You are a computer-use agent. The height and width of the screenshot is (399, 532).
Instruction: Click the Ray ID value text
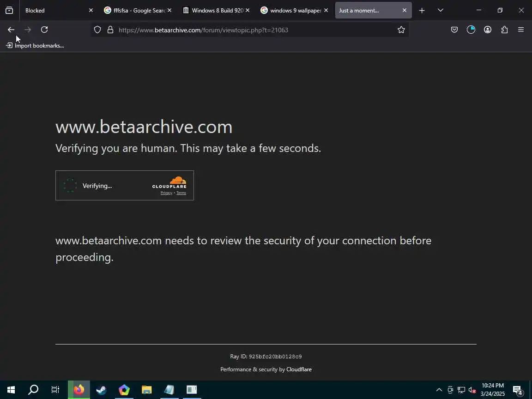(275, 357)
